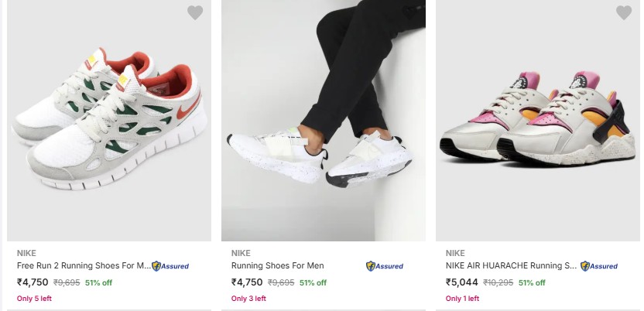Viewport: 644px width, 311px height.
Task: Click Assured badge on the Air Huarache listing
Action: 599,266
